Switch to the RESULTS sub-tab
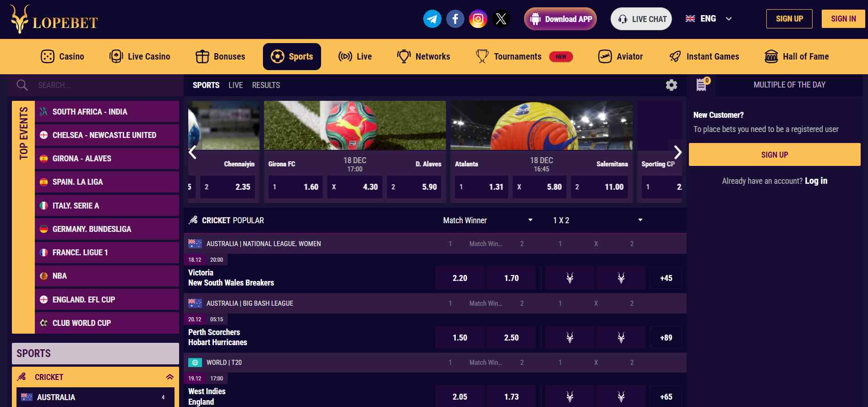 [x=266, y=85]
